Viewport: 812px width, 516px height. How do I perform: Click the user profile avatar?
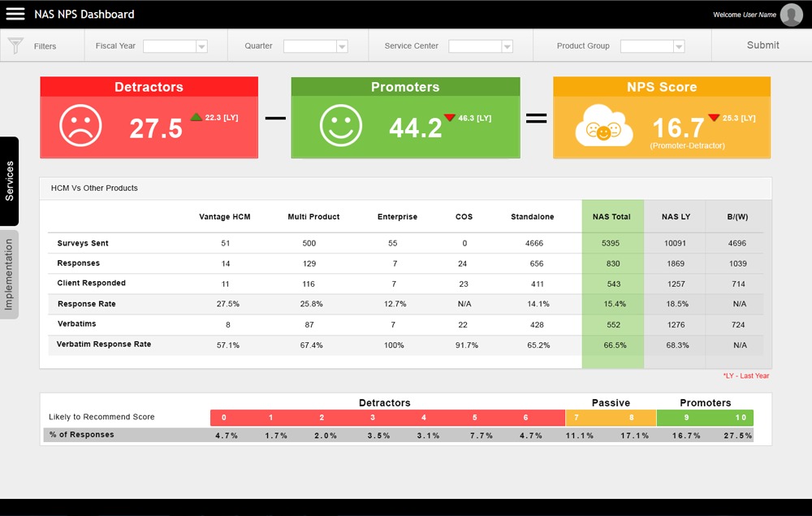pyautogui.click(x=791, y=15)
